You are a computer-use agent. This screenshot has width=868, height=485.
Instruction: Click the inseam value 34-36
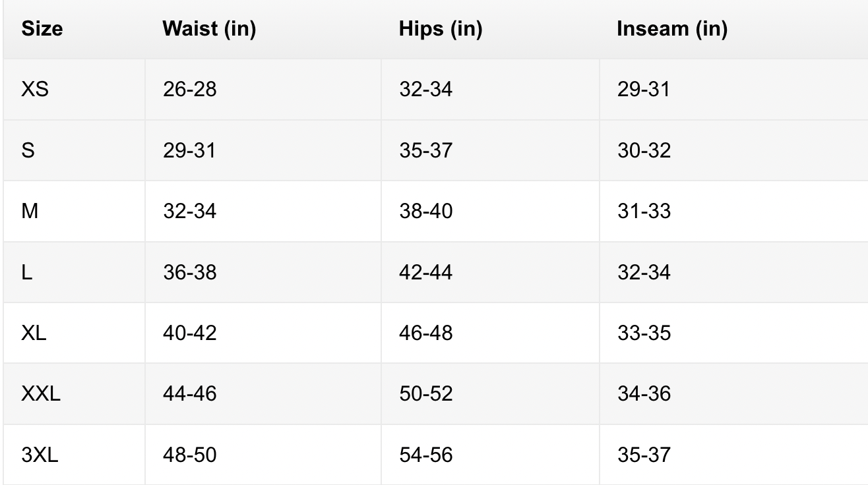tap(644, 394)
